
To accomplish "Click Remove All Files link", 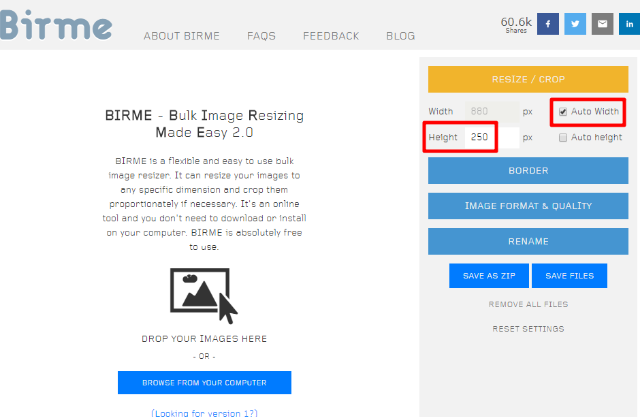I will (x=528, y=304).
